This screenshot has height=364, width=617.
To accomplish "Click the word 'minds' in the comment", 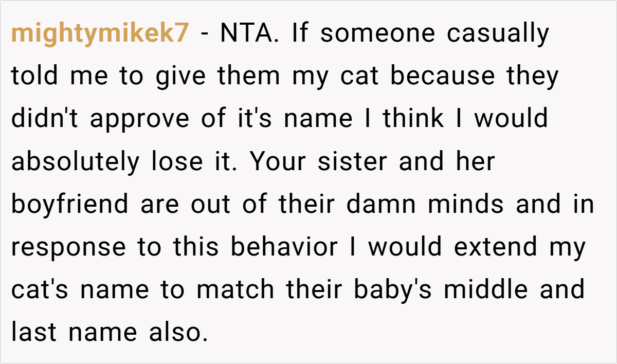I will [466, 205].
